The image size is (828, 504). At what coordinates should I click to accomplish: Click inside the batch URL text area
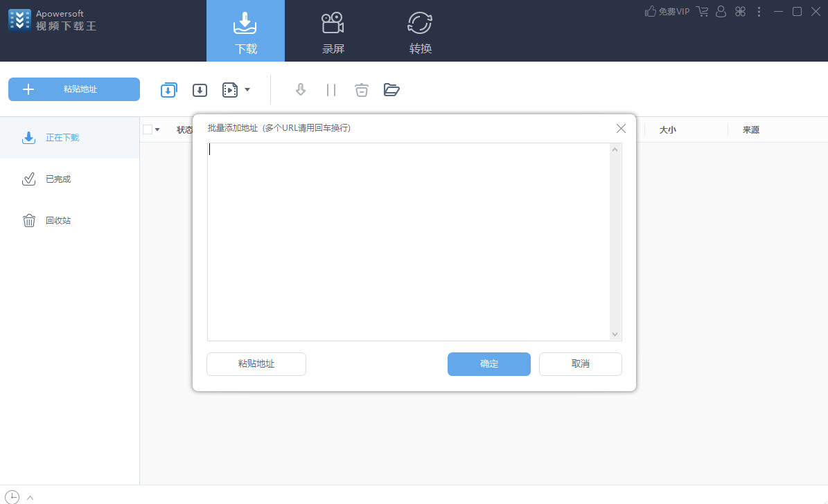(x=409, y=242)
